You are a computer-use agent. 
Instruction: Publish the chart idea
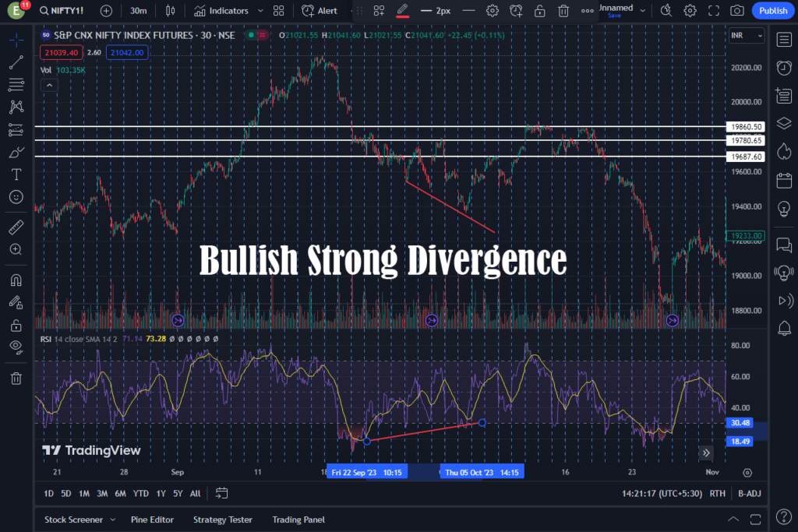point(773,11)
